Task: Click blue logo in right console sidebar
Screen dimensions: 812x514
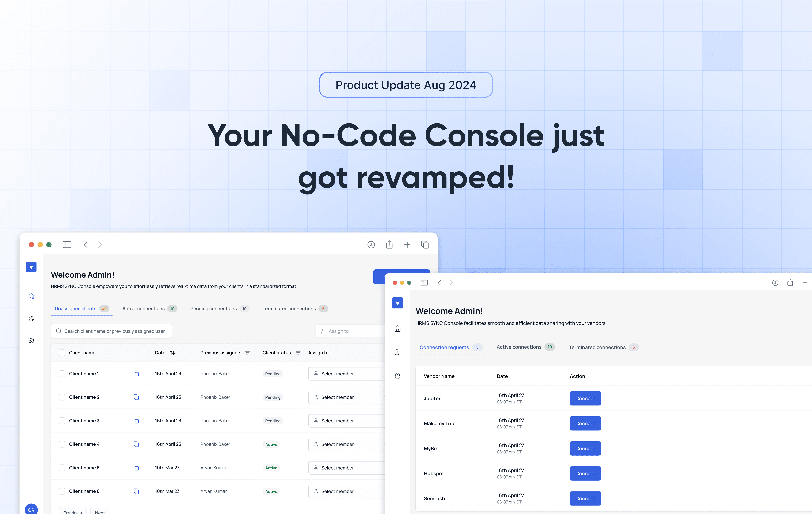Action: 398,303
